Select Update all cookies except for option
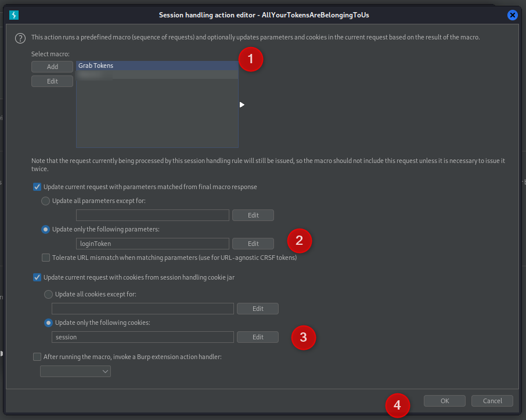 pos(49,294)
